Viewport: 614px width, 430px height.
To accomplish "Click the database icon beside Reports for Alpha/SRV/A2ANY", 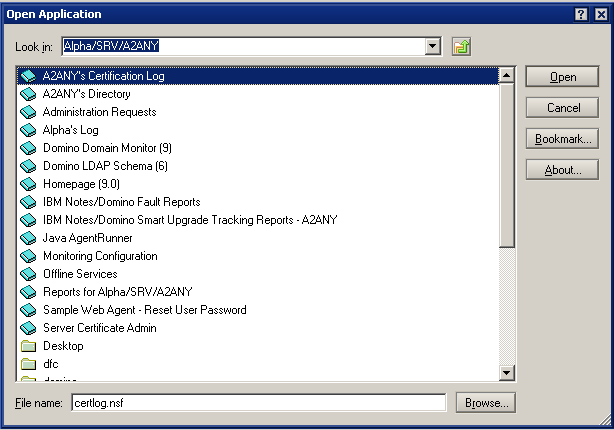I will coord(28,292).
